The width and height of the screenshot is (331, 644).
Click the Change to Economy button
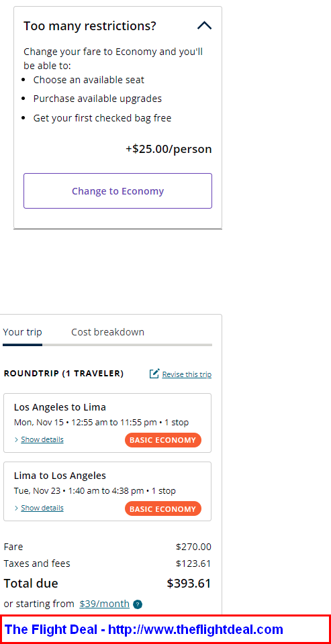click(x=117, y=191)
